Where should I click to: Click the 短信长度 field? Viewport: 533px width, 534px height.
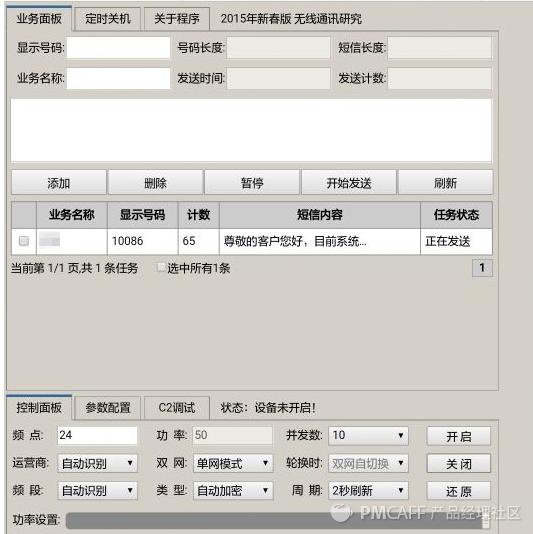[x=439, y=48]
